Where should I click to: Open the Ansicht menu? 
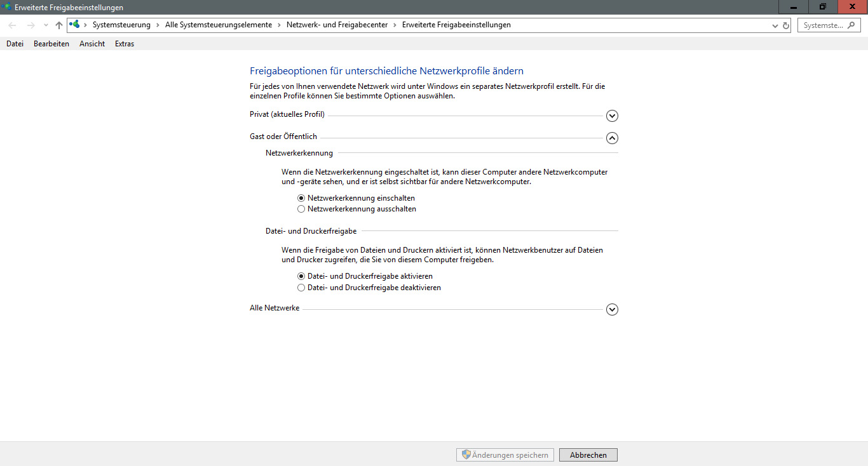click(92, 44)
